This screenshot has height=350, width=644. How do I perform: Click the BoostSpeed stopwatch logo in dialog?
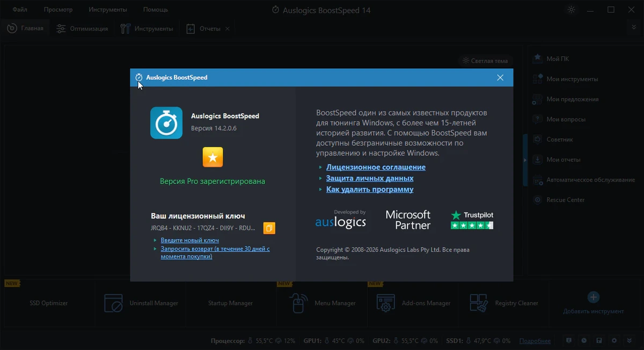166,123
